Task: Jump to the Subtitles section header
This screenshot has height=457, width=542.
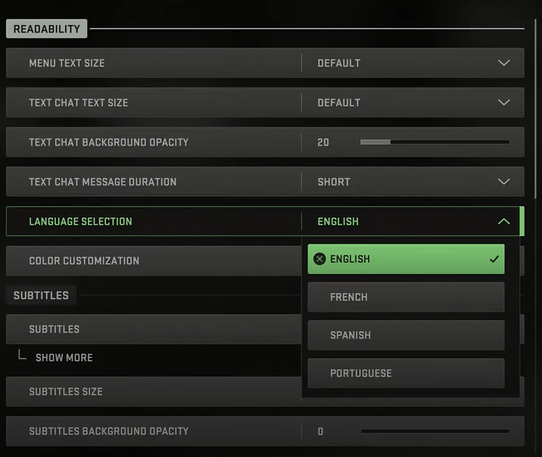Action: pyautogui.click(x=41, y=295)
